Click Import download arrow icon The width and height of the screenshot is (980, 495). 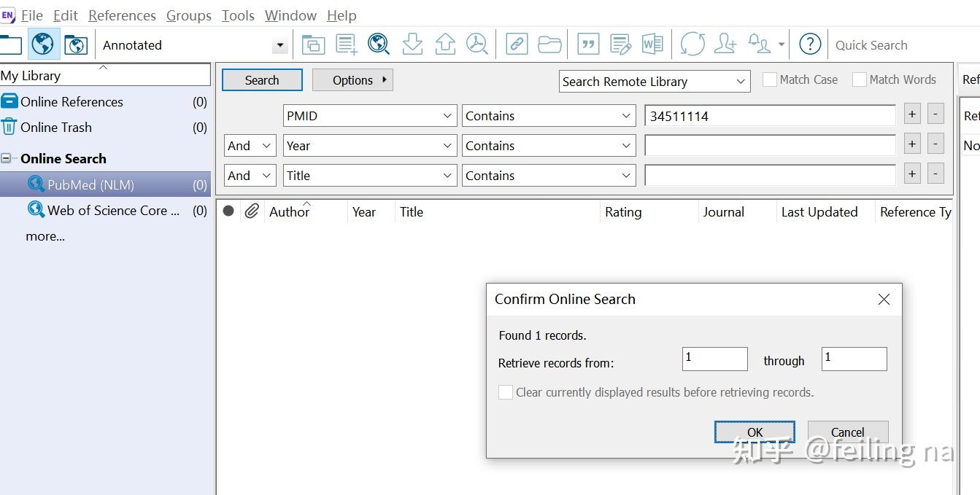412,44
